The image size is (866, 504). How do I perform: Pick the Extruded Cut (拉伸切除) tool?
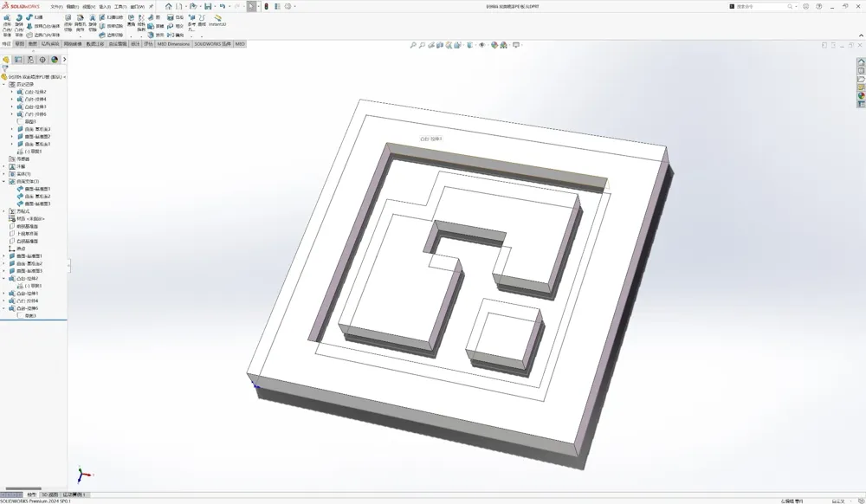click(x=68, y=23)
